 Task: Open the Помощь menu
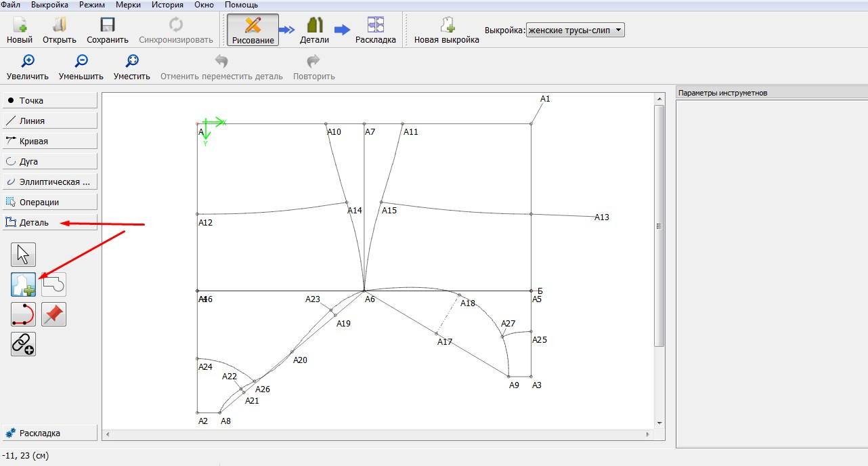click(x=242, y=5)
